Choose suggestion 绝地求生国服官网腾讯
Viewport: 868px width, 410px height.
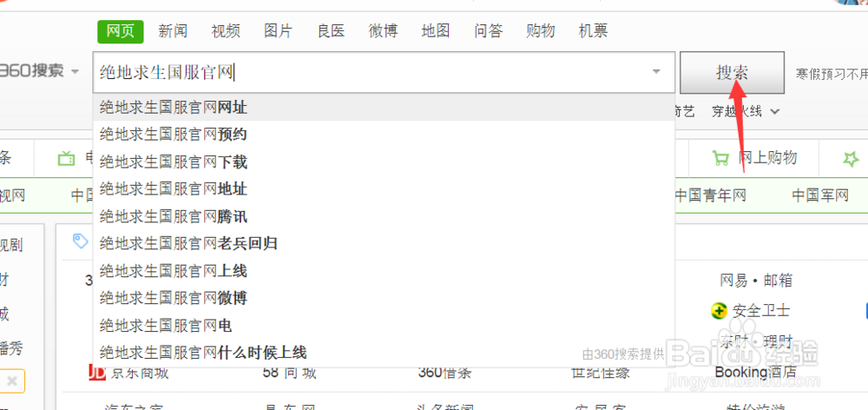[x=384, y=216]
